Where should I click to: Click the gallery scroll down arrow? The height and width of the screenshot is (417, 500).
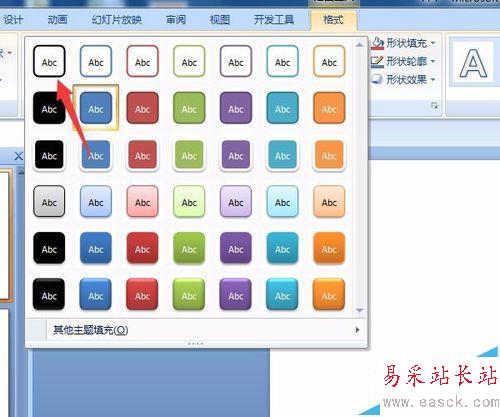(359, 310)
